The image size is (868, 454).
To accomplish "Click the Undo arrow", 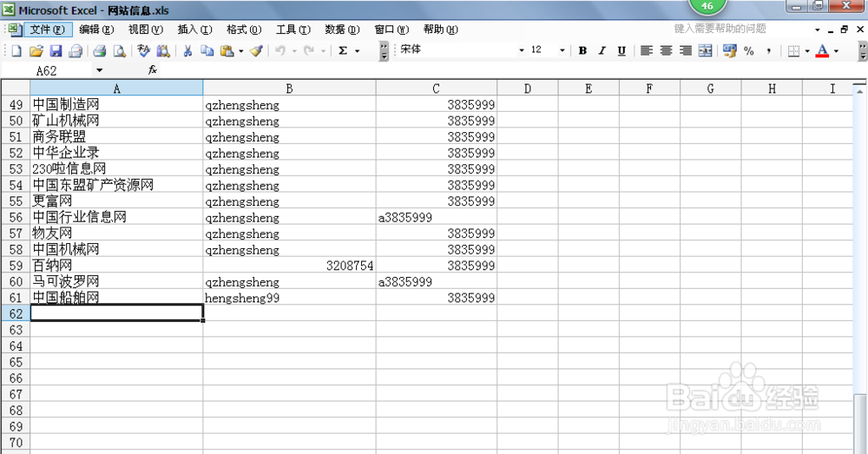I will click(x=280, y=51).
